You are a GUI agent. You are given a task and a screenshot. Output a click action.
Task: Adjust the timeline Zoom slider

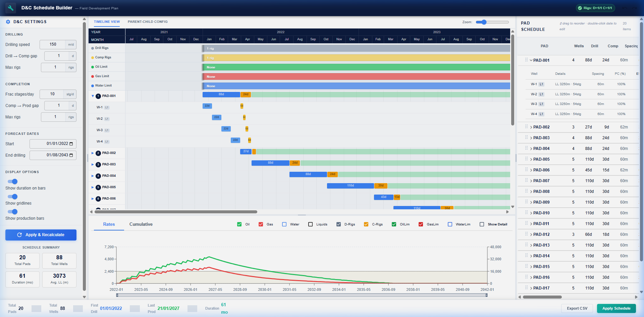[x=484, y=22]
